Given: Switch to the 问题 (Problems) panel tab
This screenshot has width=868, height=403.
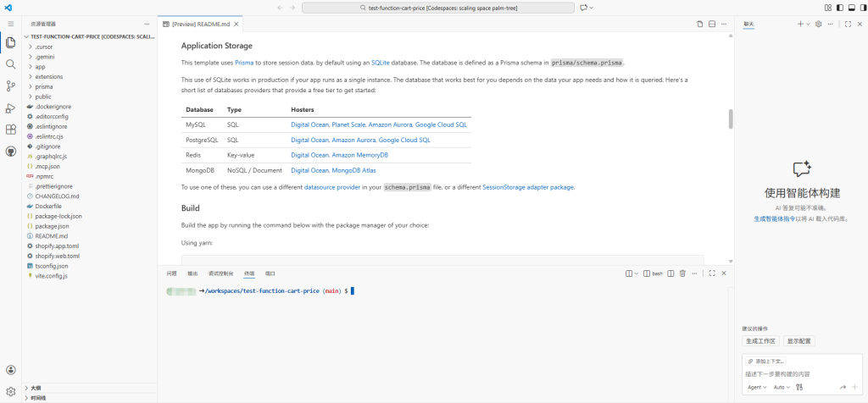Looking at the screenshot, I should point(171,273).
